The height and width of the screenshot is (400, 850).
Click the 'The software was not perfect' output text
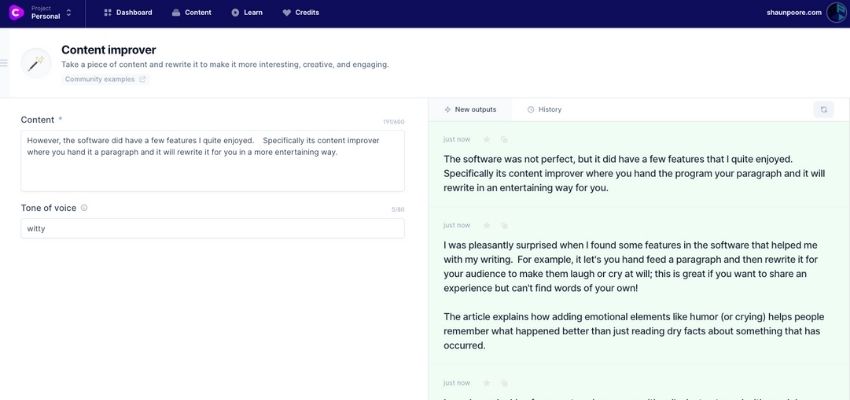pos(634,174)
